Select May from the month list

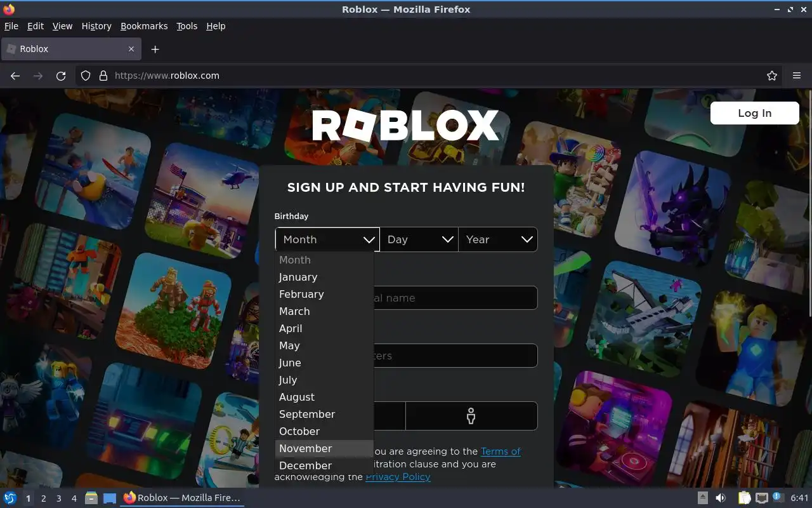[324, 345]
